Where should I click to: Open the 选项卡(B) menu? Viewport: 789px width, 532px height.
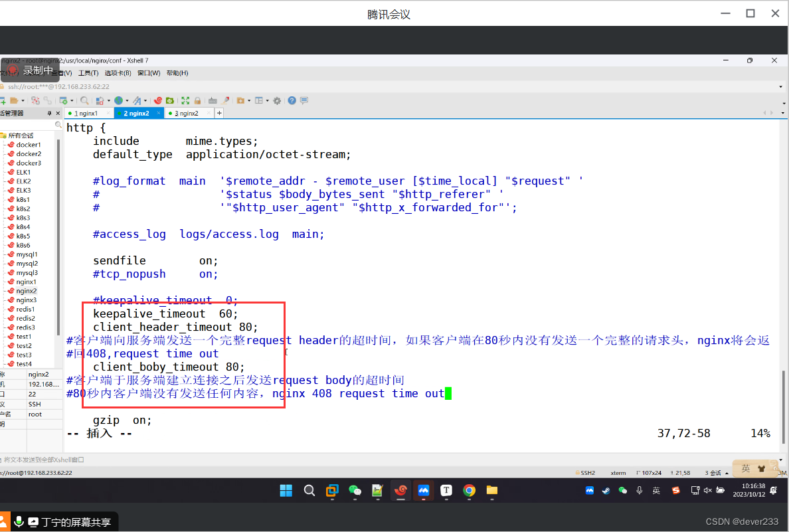(x=118, y=73)
